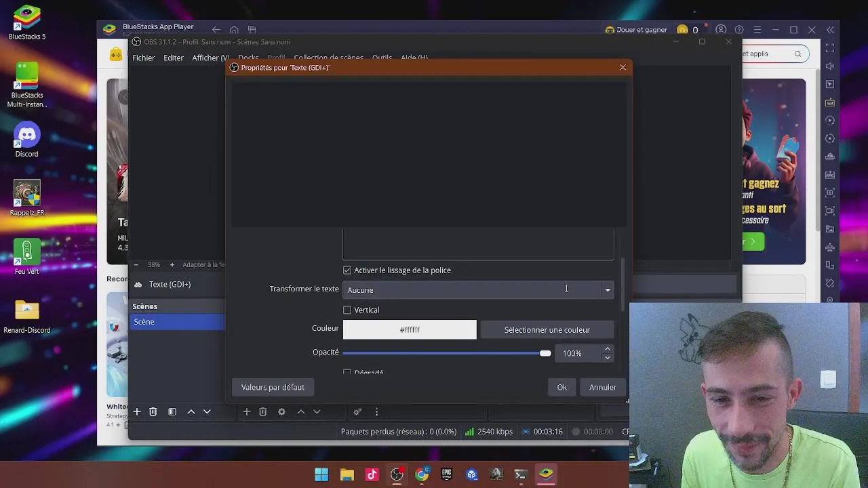
Task: Open Chrome from the taskbar
Action: click(x=422, y=474)
